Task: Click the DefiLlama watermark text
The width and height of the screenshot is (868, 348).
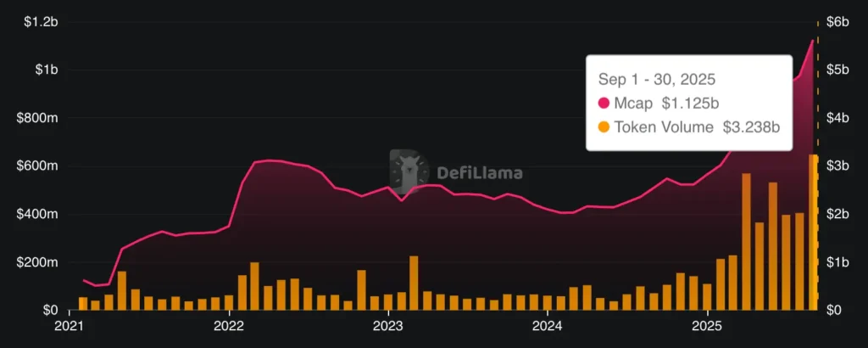Action: pyautogui.click(x=480, y=174)
